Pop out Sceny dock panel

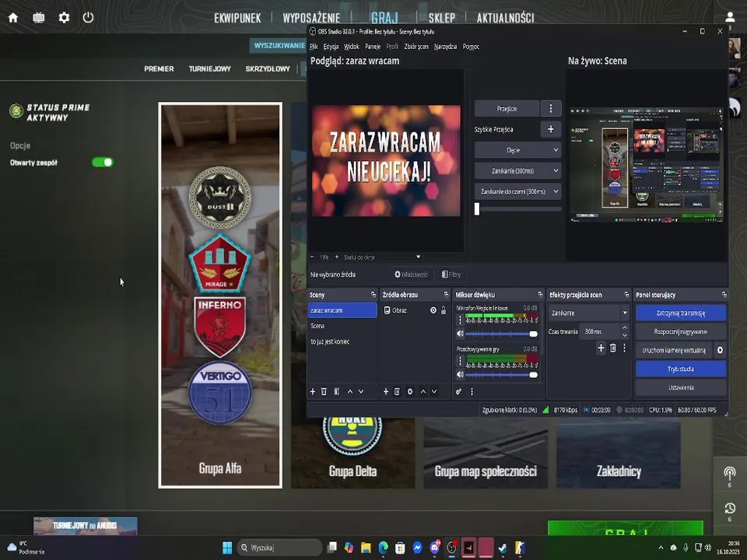point(373,295)
